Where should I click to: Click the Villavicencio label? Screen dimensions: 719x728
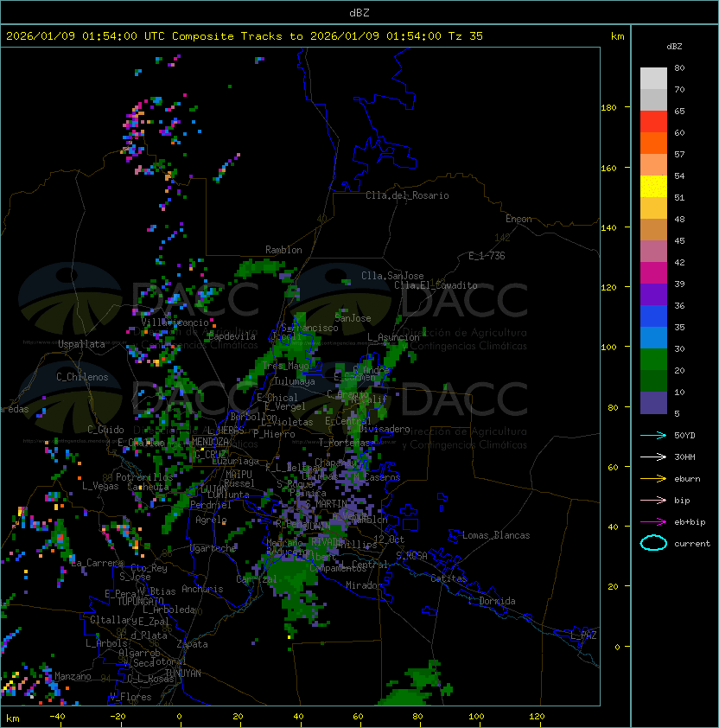coord(175,322)
